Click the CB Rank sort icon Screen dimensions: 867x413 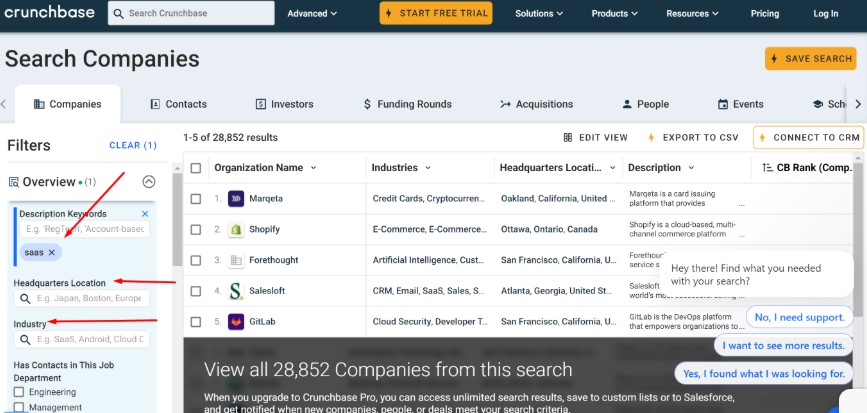pos(767,168)
